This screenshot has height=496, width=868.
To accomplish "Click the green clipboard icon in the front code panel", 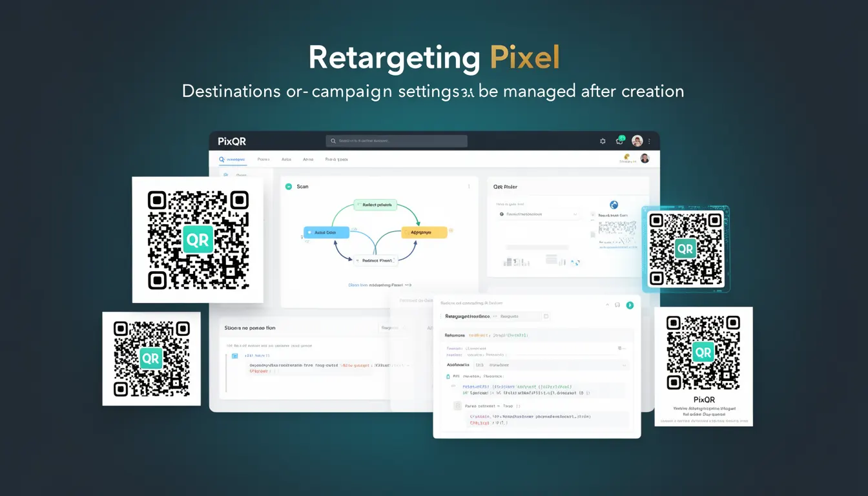I will coord(449,376).
